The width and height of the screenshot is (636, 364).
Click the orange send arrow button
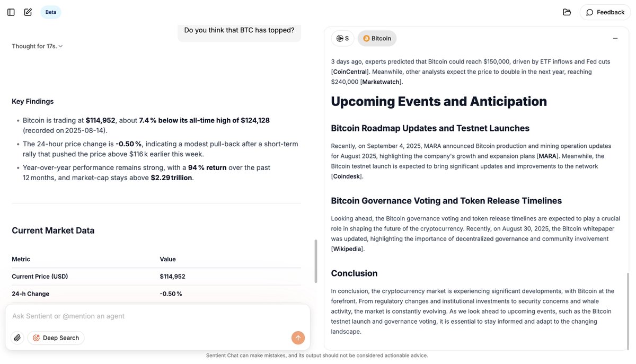click(298, 338)
